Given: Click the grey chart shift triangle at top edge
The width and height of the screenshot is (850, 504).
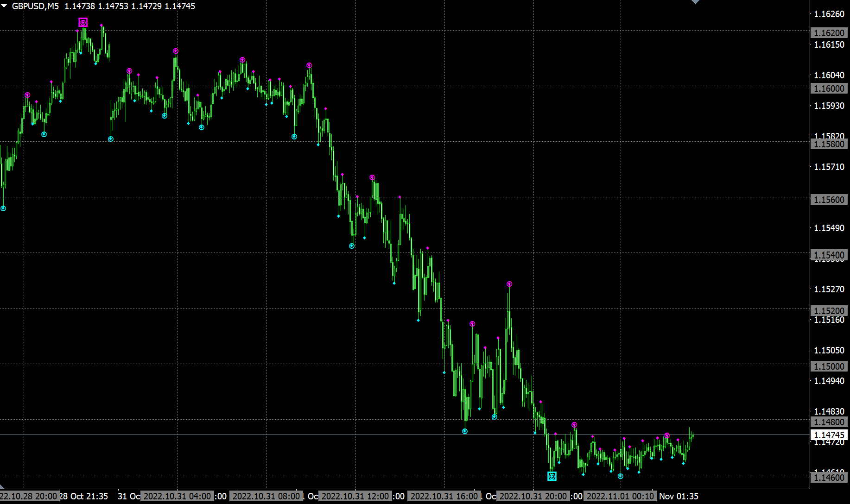Looking at the screenshot, I should [x=695, y=2].
